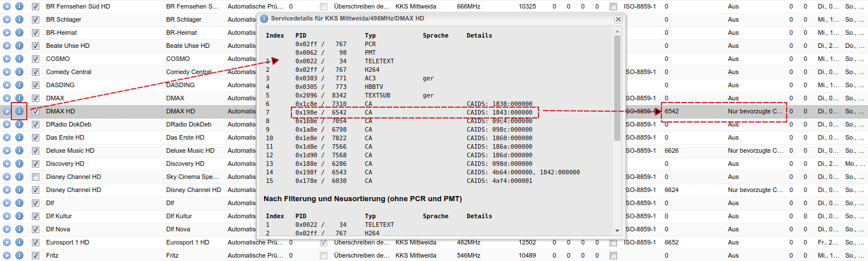The height and width of the screenshot is (261, 868).
Task: Show service details for Comedy Central
Action: tap(19, 72)
